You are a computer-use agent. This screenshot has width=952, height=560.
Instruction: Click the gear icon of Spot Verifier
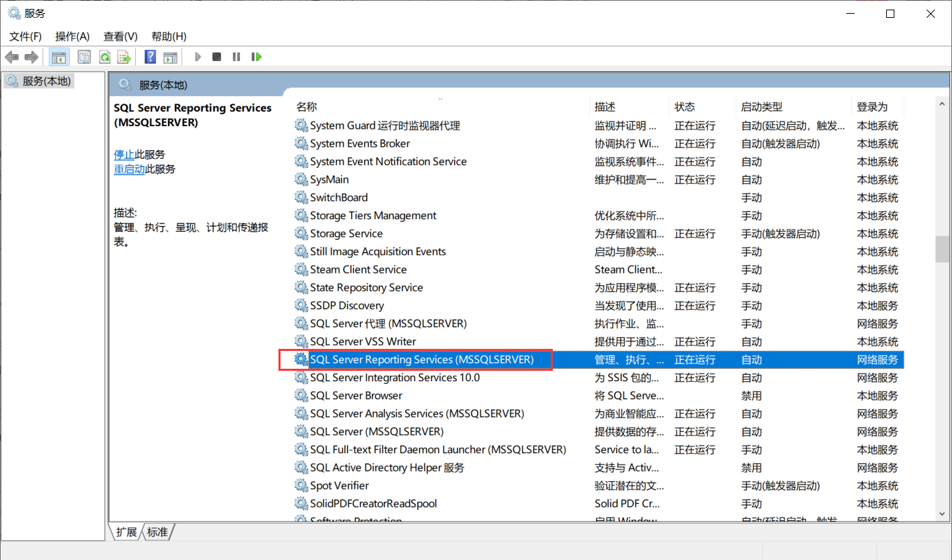[x=301, y=485]
